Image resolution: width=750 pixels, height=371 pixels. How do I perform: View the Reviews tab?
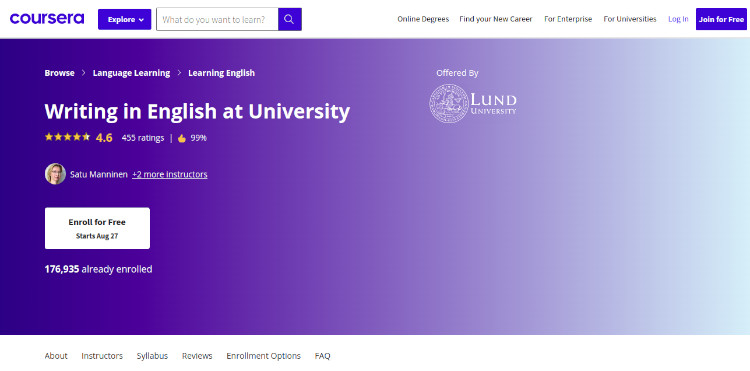(197, 356)
